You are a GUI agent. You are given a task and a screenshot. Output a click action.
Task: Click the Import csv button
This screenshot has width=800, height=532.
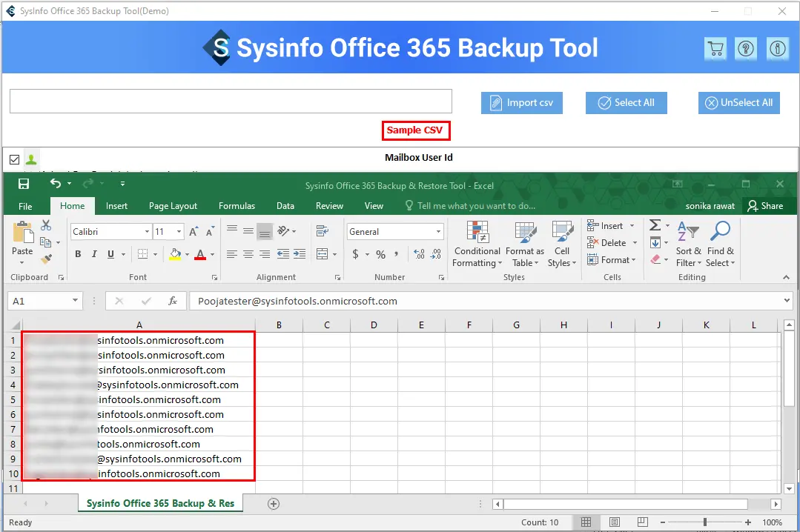[x=522, y=103]
